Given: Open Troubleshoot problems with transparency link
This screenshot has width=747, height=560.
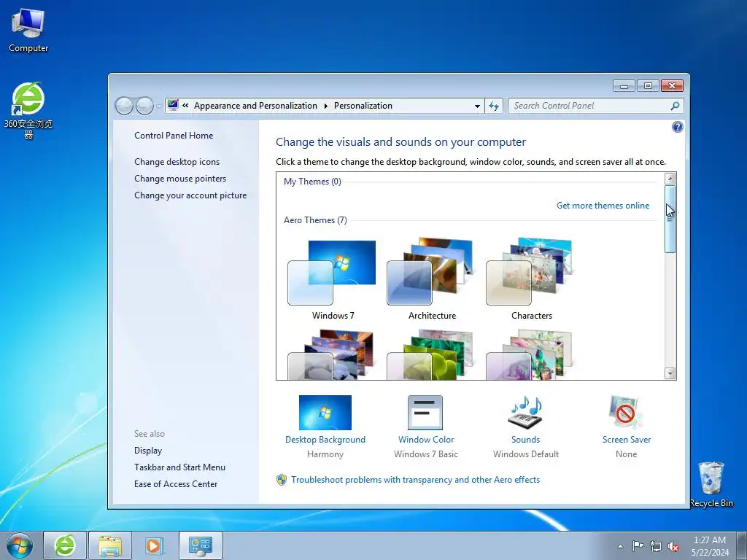Looking at the screenshot, I should 415,480.
